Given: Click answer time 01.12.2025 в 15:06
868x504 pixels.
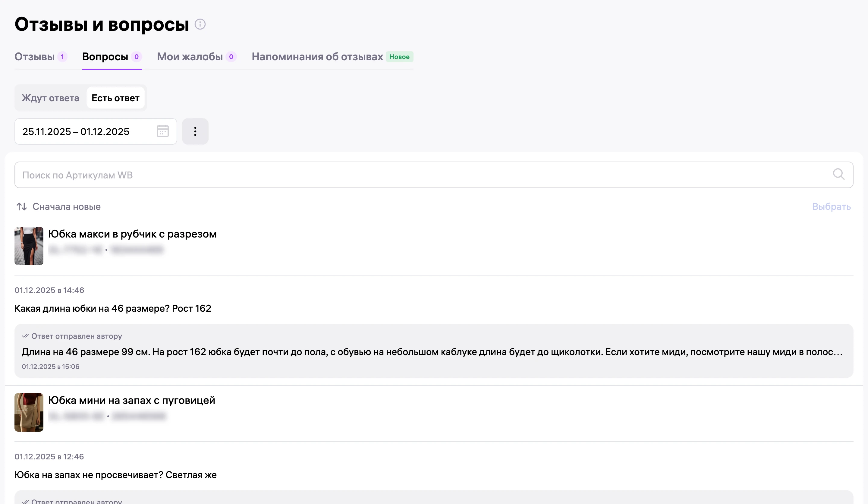Looking at the screenshot, I should click(51, 367).
